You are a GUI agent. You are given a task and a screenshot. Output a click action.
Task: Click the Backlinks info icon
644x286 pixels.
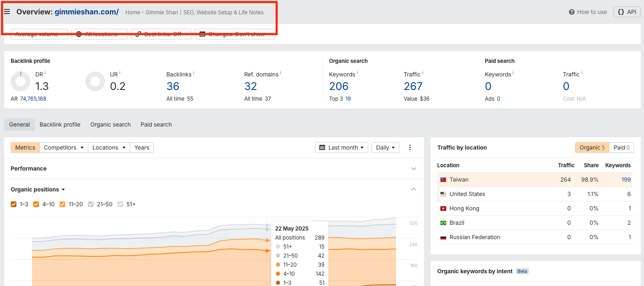point(194,73)
